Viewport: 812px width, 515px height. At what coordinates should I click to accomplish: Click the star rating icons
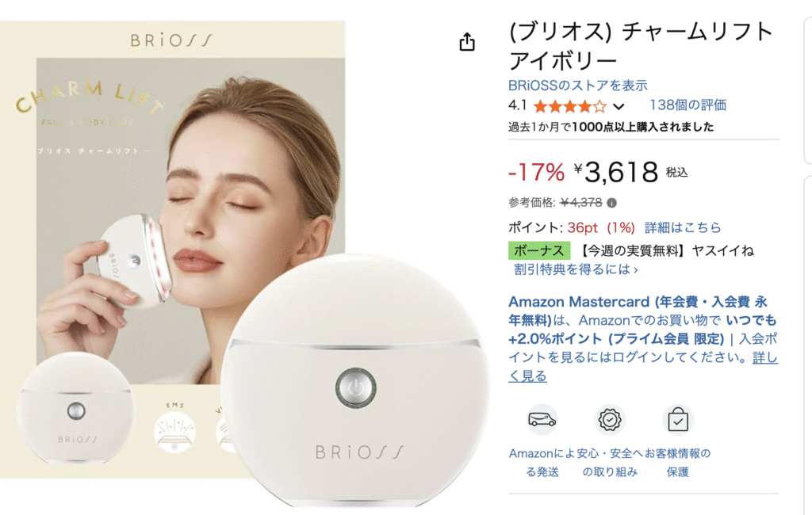click(x=569, y=107)
